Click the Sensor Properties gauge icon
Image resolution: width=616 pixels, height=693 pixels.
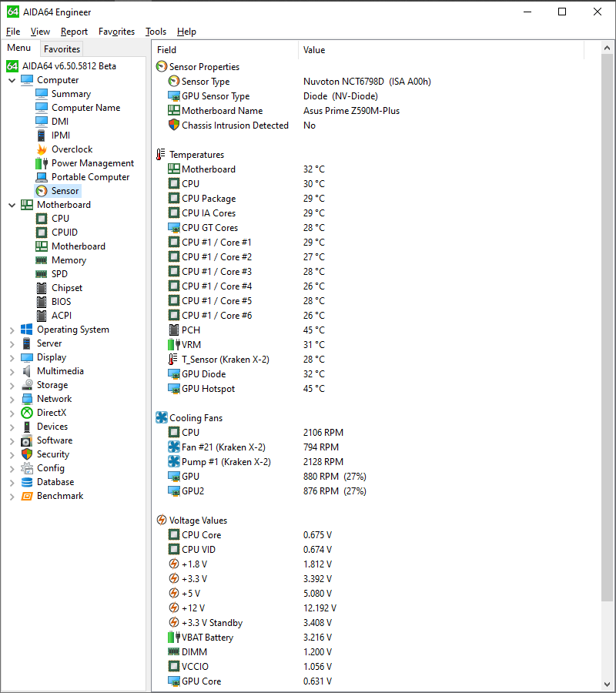coord(162,67)
